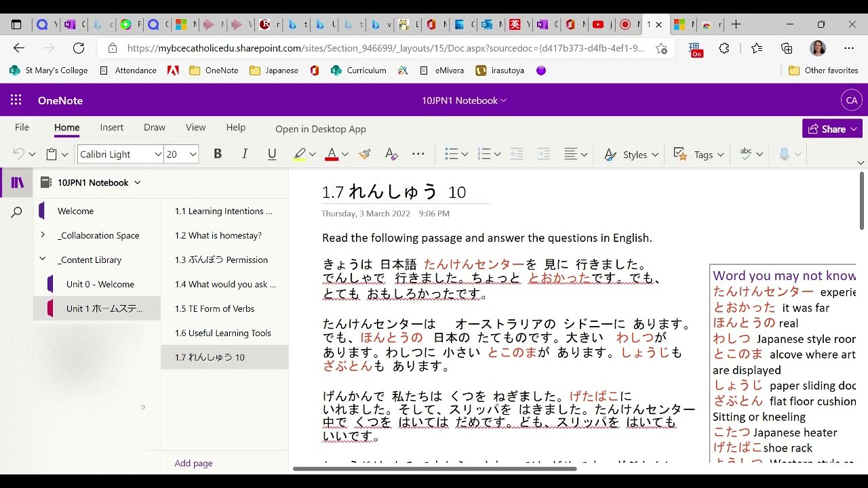
Task: Click the browser Refresh icon
Action: tap(79, 48)
